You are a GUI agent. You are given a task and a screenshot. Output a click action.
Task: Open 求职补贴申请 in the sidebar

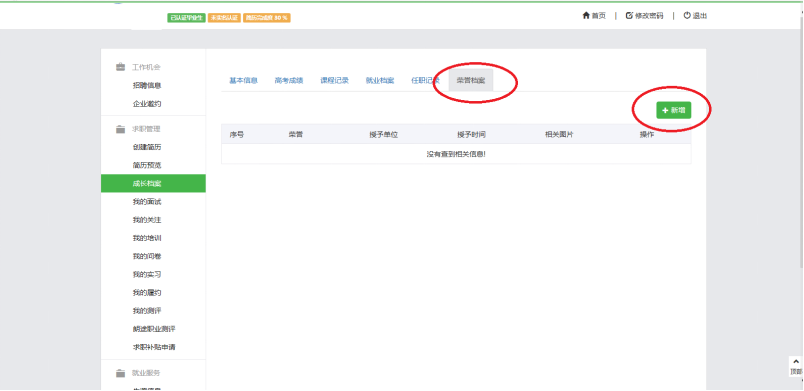(x=154, y=347)
